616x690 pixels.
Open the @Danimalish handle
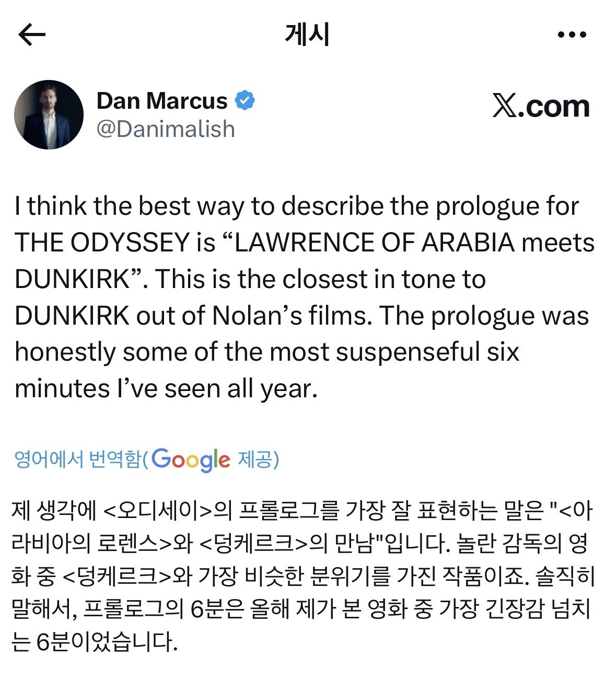pyautogui.click(x=166, y=129)
